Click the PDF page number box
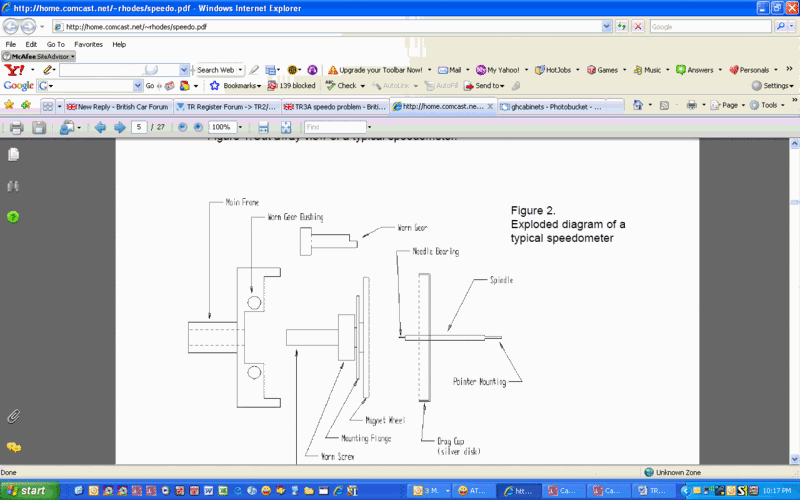Viewport: 800px width, 500px height. (139, 127)
